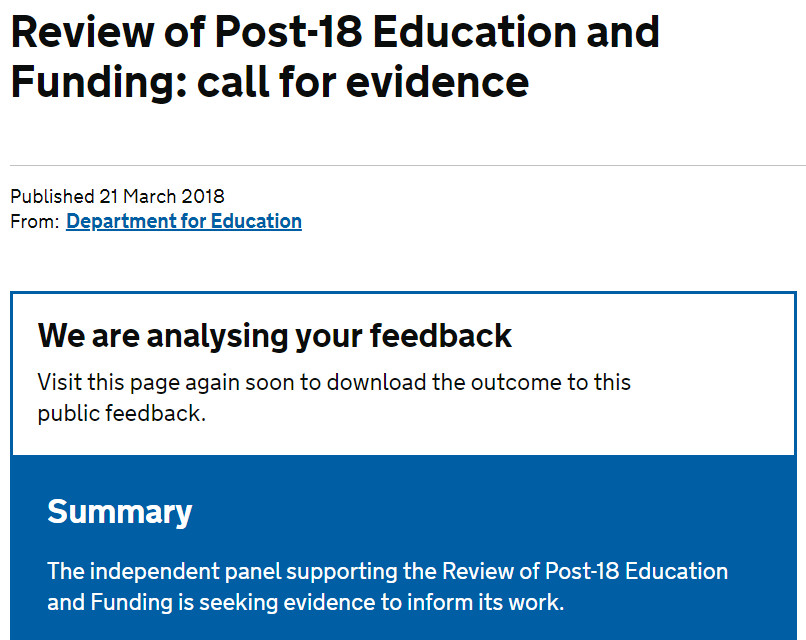Viewport: 806px width, 640px height.
Task: Click the white 'Summary' heading
Action: point(119,512)
